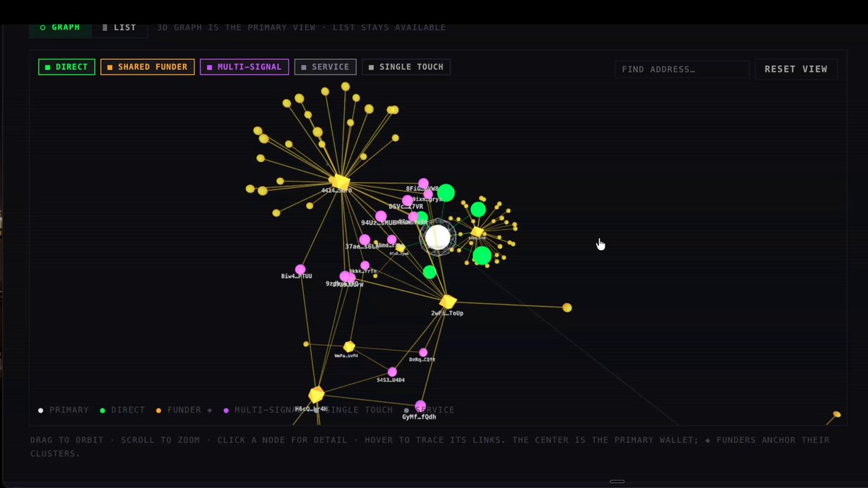Switch to the List view tab

pyautogui.click(x=119, y=27)
